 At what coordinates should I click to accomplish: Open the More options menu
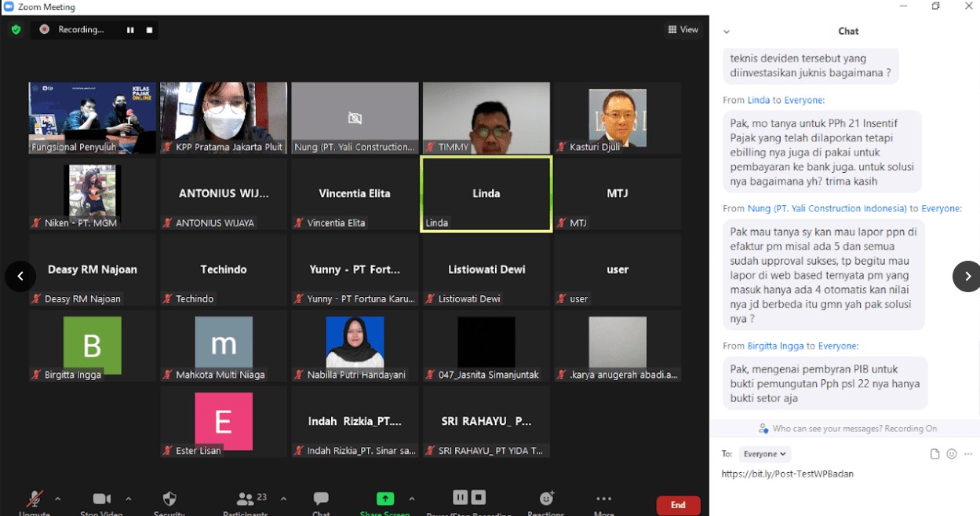603,500
